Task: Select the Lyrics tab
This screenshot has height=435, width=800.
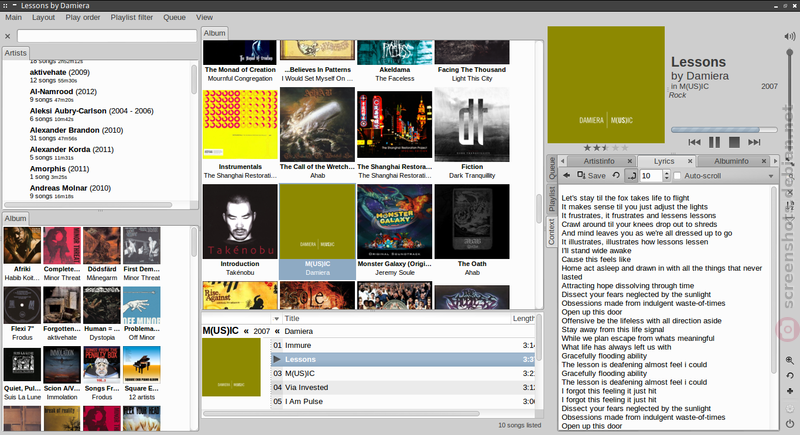Action: point(664,161)
